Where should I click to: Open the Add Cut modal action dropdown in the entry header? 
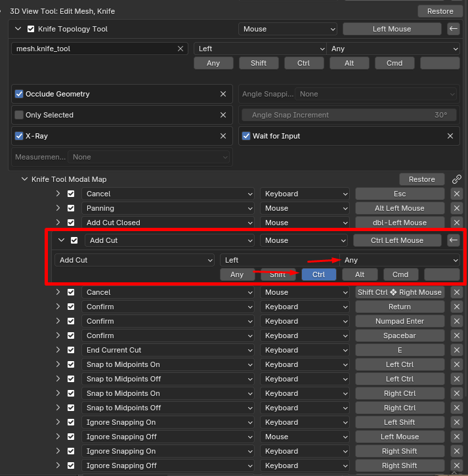tap(169, 240)
